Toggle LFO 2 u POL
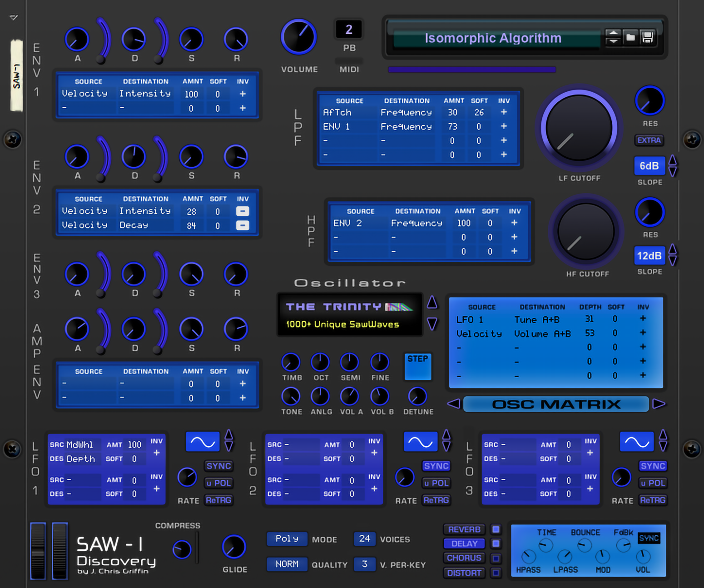 [x=436, y=483]
